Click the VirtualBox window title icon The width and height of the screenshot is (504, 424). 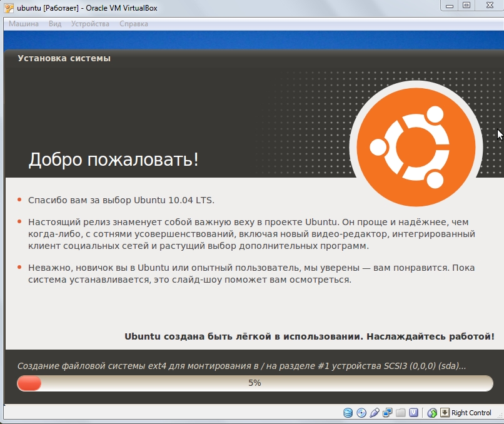[9, 8]
